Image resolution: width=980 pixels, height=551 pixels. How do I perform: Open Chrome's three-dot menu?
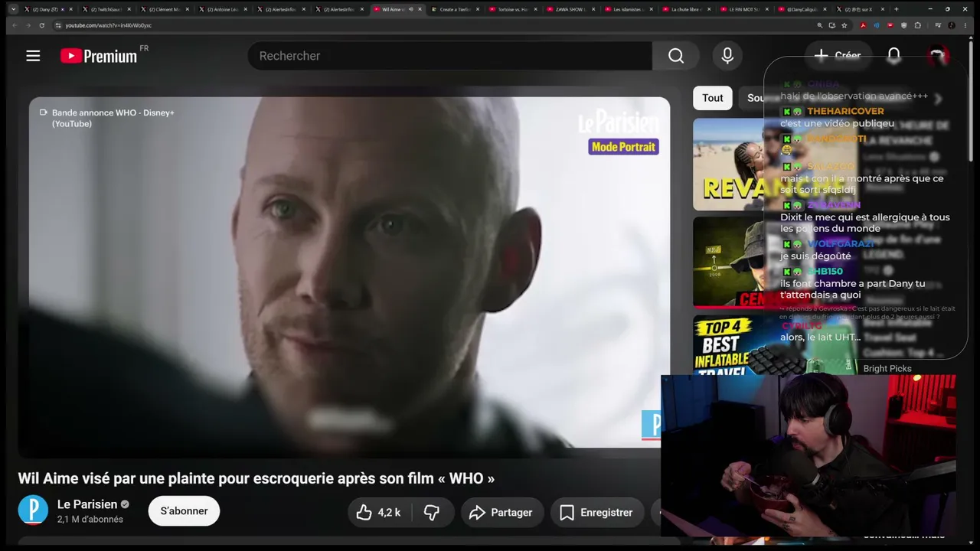pyautogui.click(x=965, y=25)
